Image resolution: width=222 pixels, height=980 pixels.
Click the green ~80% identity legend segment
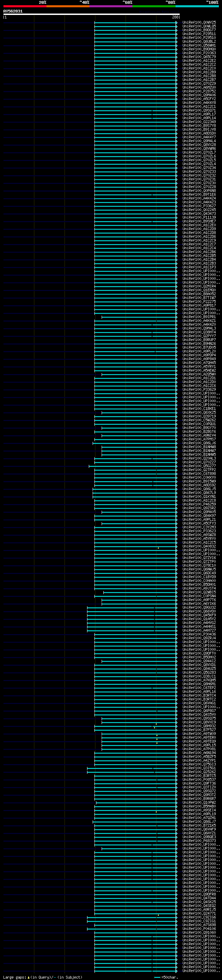[154, 6]
